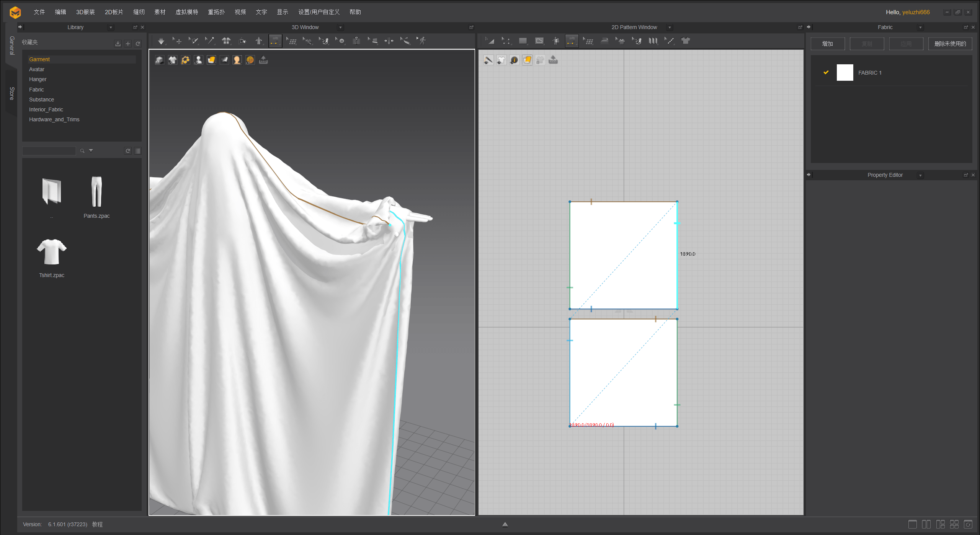Open the 缝纫 menu
Screen dimensions: 980x535
click(x=139, y=12)
